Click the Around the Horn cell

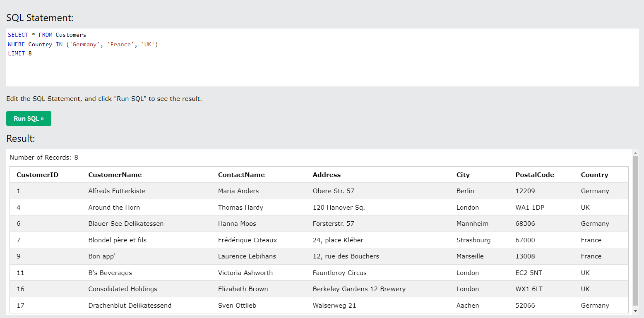click(x=114, y=207)
